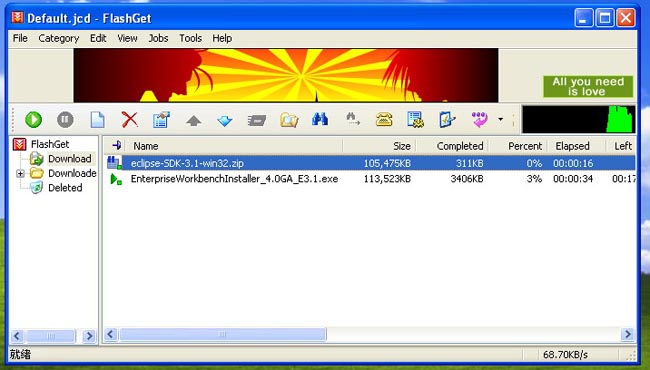
Task: Start download with green play icon
Action: (x=34, y=119)
